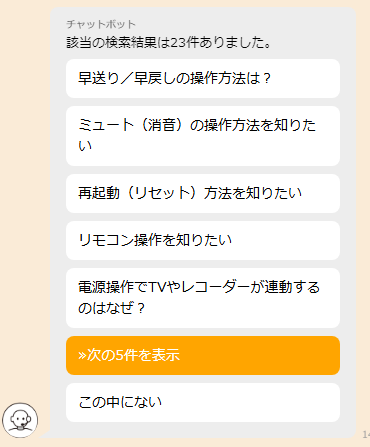Click the チャットボット sender label
The width and height of the screenshot is (370, 447).
pos(101,24)
